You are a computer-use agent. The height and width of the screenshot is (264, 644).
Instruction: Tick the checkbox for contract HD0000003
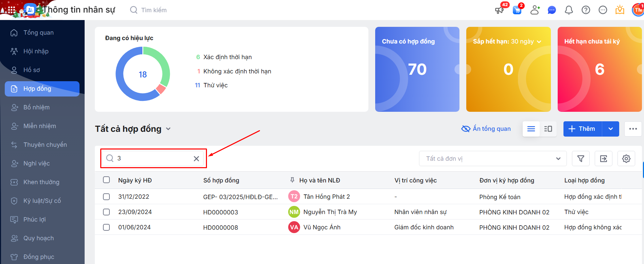tap(106, 212)
